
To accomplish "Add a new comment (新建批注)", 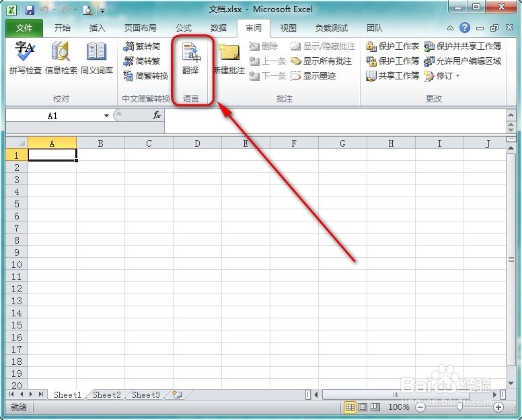I will (229, 59).
